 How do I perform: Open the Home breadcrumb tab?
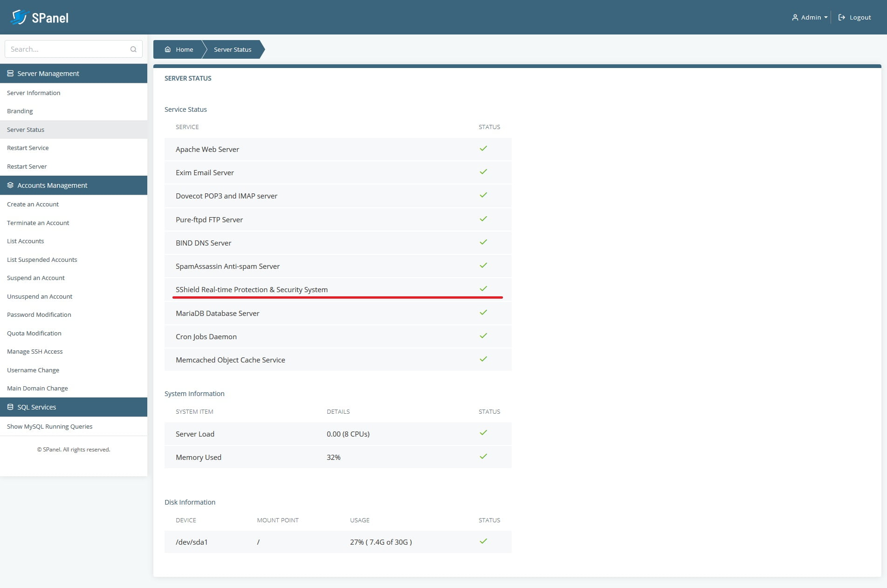(x=184, y=49)
